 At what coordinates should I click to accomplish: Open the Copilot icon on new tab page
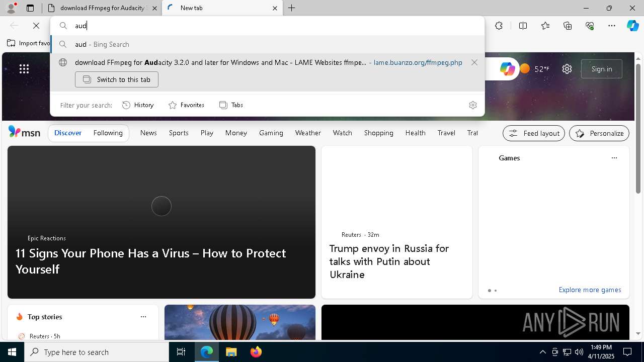(507, 69)
